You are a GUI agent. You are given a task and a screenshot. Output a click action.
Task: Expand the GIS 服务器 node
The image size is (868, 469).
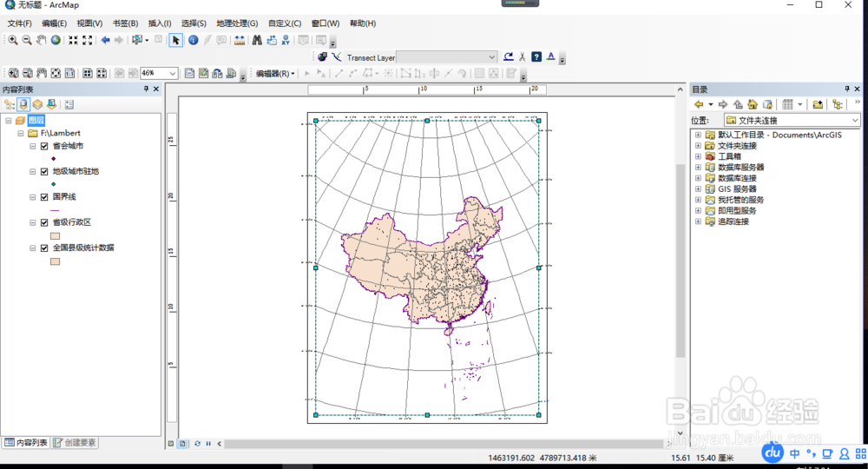[x=698, y=188]
